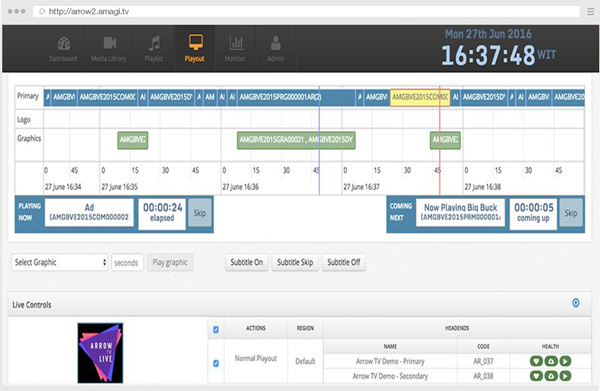Image resolution: width=600 pixels, height=391 pixels.
Task: Go to the Playlist section
Action: coord(154,49)
